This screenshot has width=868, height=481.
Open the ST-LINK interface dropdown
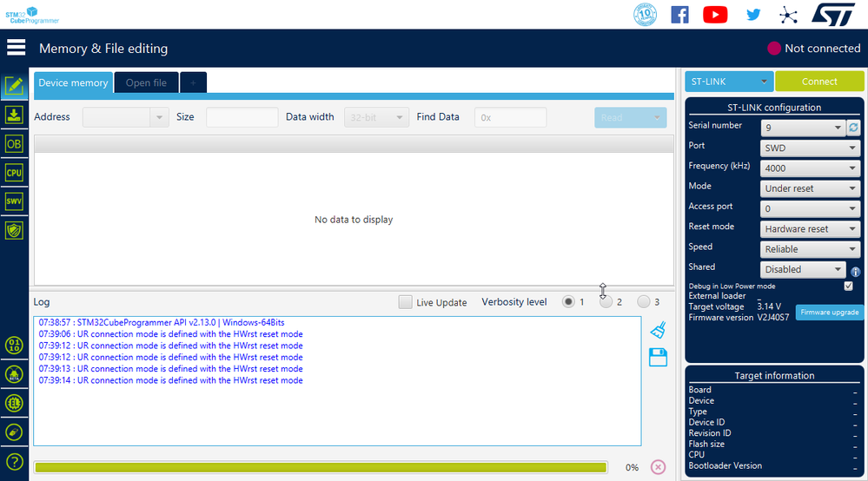click(729, 82)
